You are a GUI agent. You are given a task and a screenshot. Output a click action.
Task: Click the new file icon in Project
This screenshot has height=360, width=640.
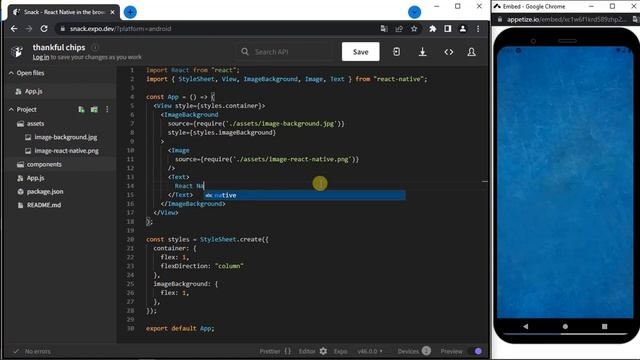(x=81, y=109)
